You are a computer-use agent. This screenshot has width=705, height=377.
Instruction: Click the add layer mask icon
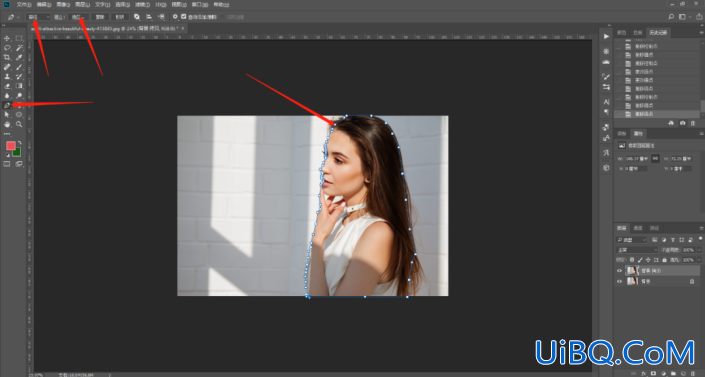pyautogui.click(x=653, y=373)
